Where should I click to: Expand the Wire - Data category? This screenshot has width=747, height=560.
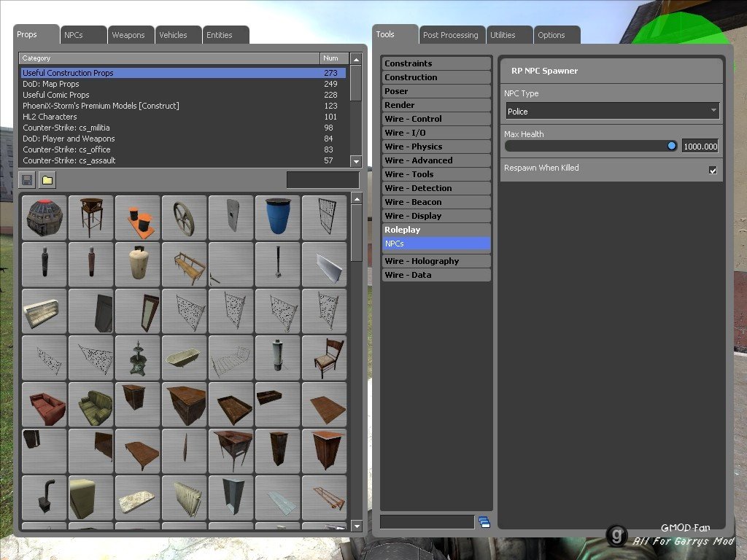(x=436, y=275)
